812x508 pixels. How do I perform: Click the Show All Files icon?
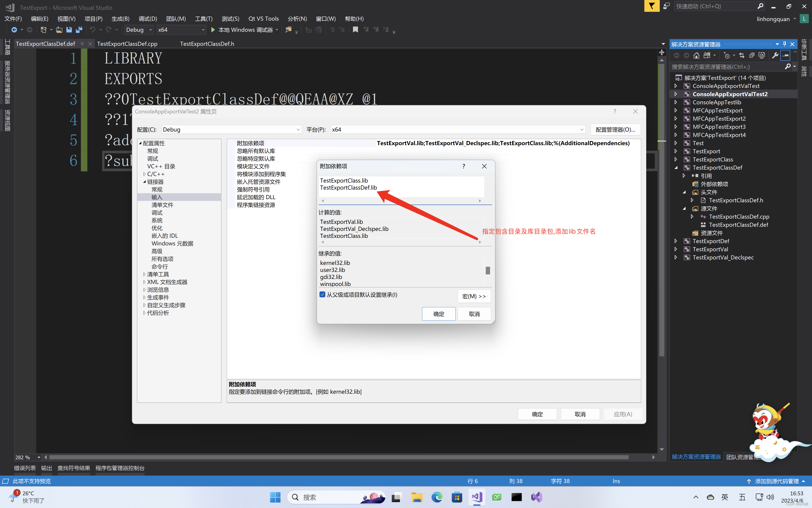pos(762,55)
